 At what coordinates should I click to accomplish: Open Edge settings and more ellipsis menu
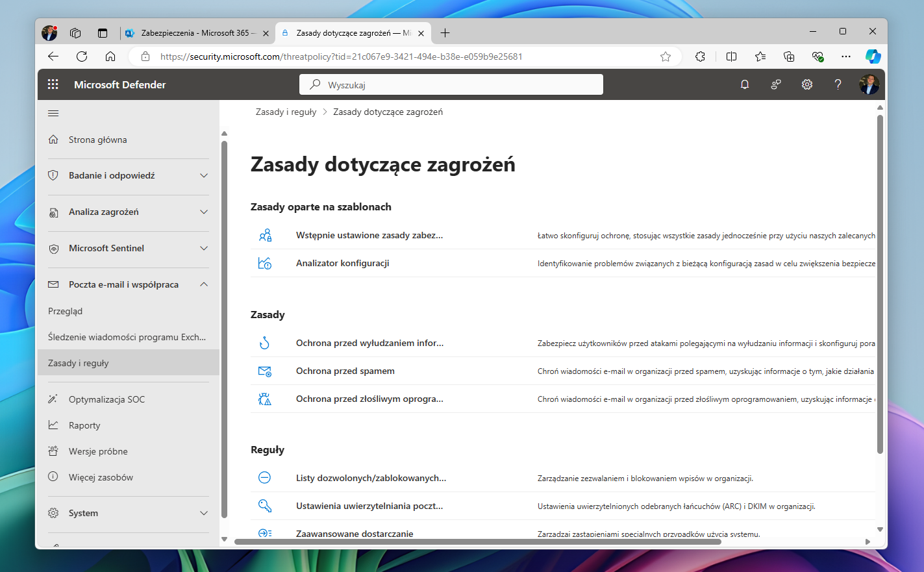[845, 56]
